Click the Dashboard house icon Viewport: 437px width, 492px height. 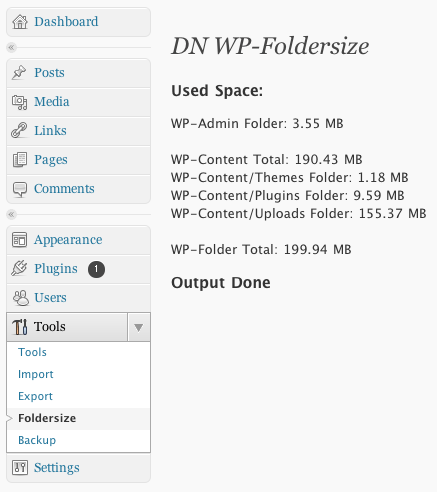20,22
